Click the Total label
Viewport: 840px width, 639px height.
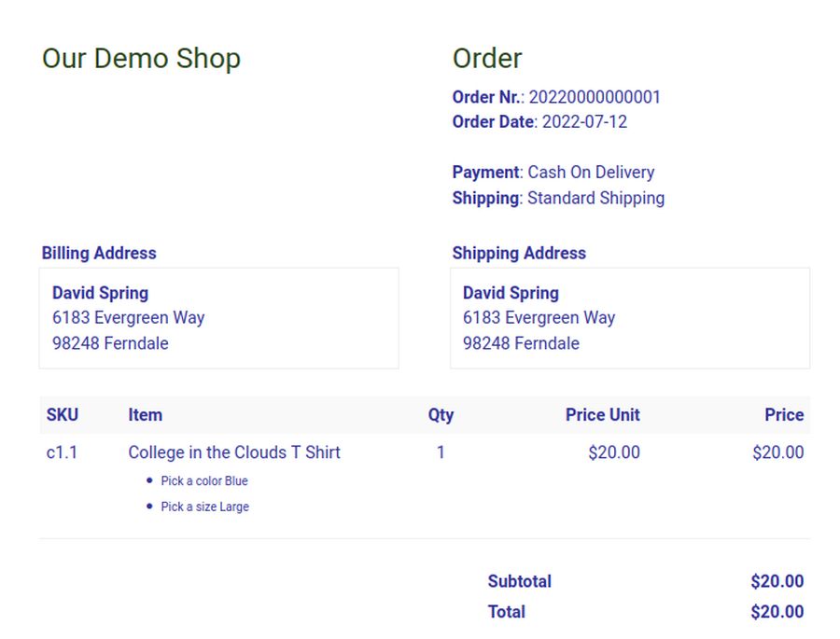(506, 612)
